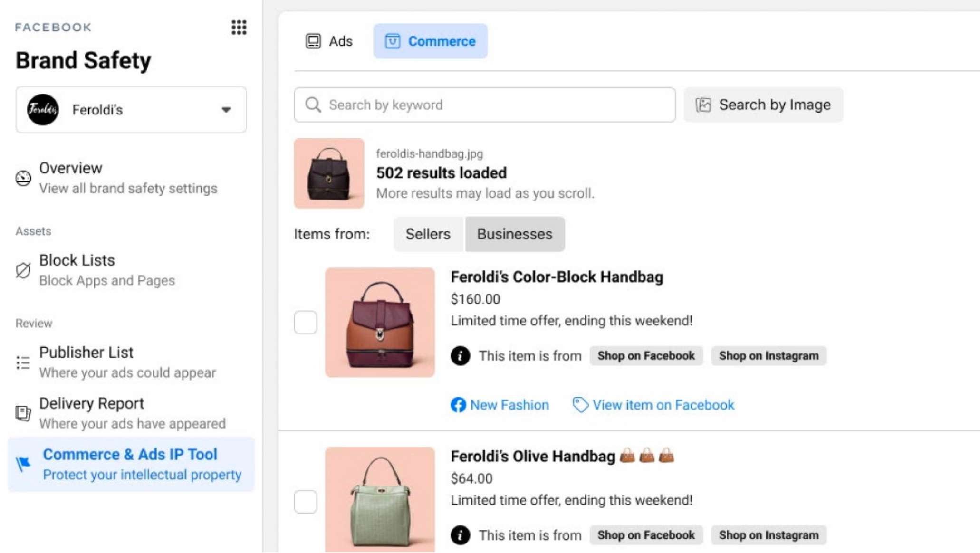Focus the Search by keyword field

click(x=484, y=105)
